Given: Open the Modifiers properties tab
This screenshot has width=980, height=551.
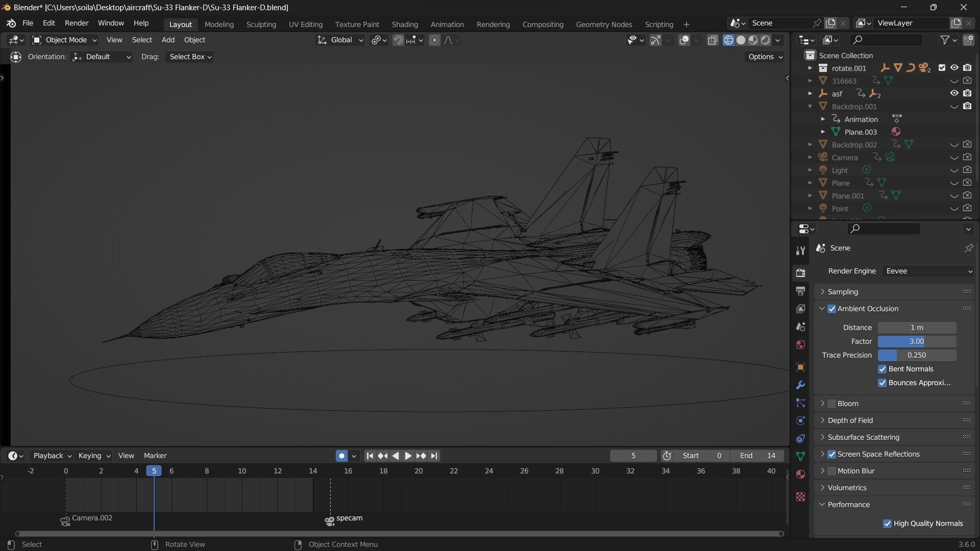Looking at the screenshot, I should pos(800,385).
